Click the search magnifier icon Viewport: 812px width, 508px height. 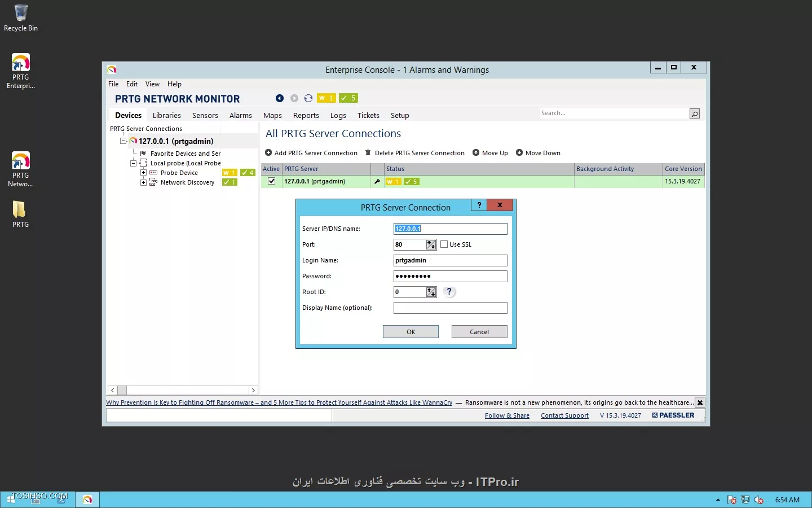(695, 113)
